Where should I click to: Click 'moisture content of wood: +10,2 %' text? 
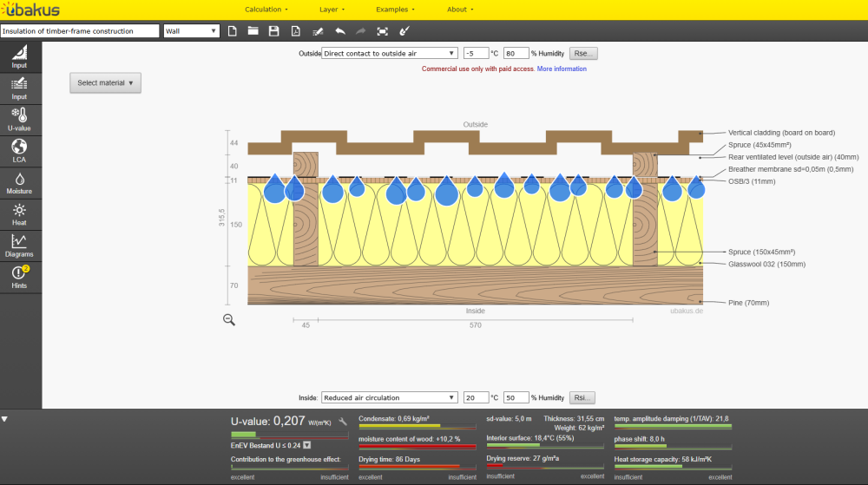click(x=409, y=439)
